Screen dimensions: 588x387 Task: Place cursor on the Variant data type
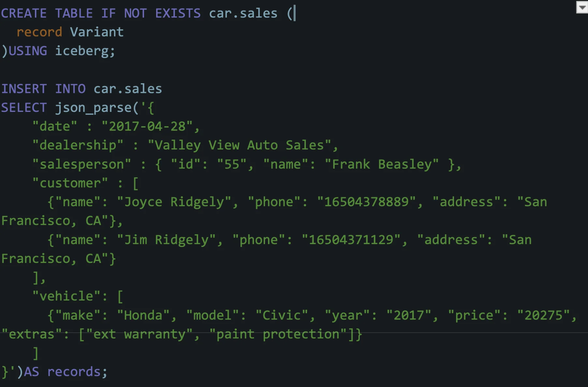coord(97,32)
